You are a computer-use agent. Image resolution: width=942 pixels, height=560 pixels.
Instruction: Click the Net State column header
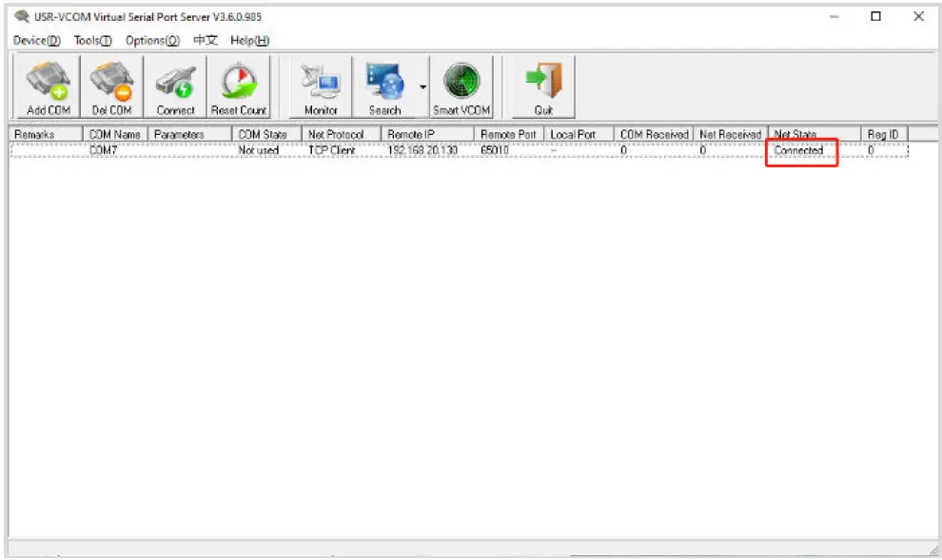814,134
